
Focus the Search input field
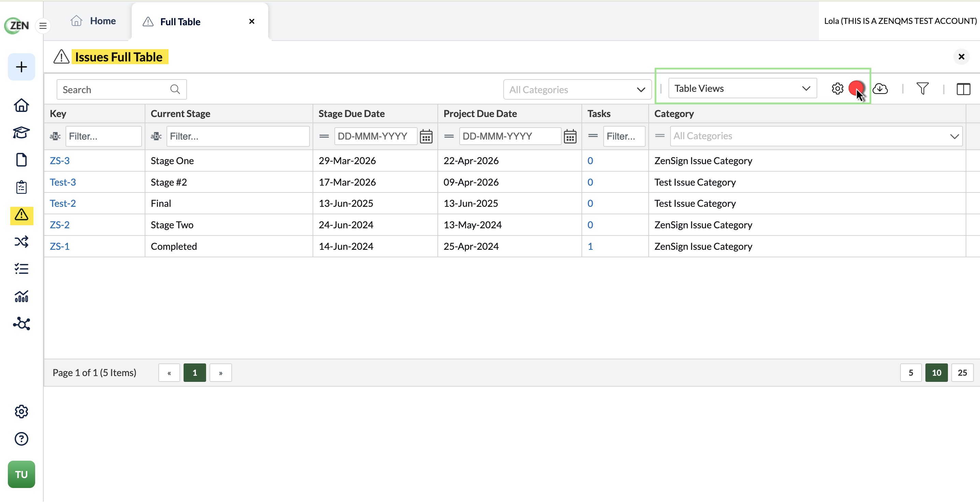(121, 89)
